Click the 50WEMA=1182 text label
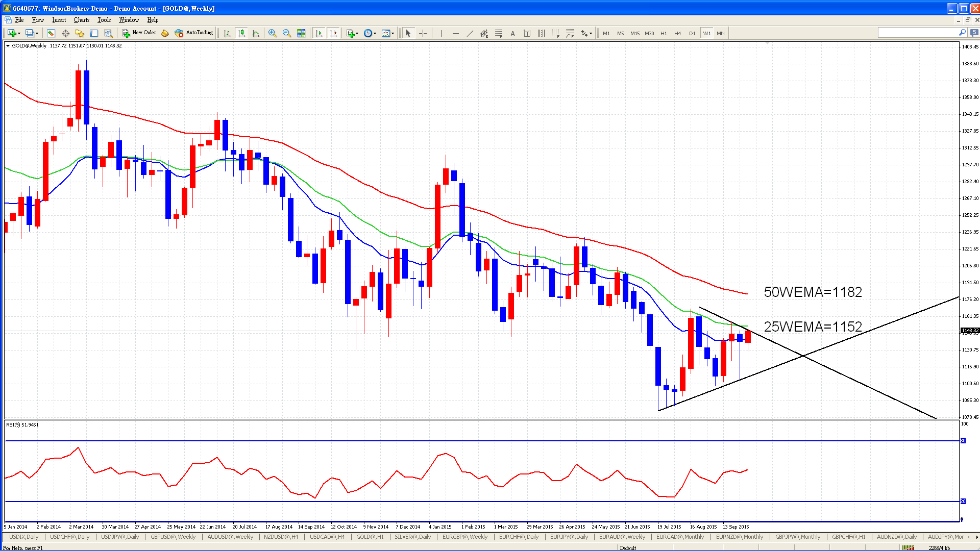The height and width of the screenshot is (551, 980). [x=813, y=292]
